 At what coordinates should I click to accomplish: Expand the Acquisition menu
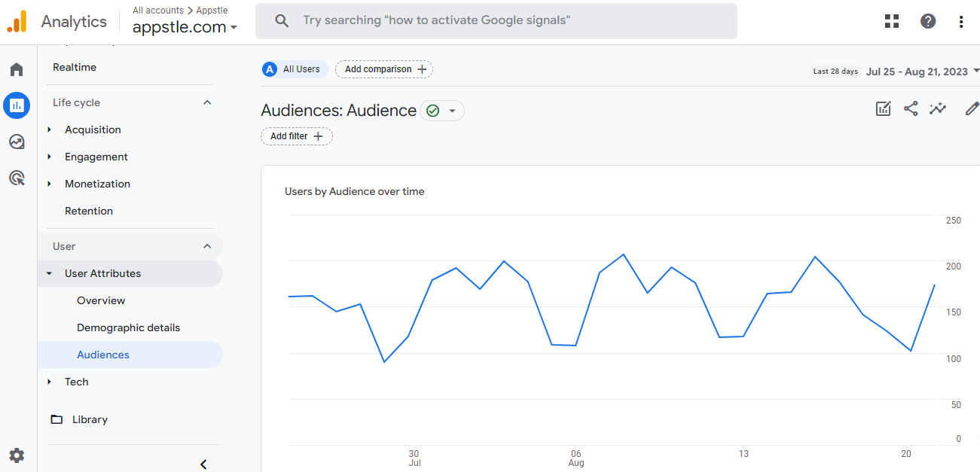coord(50,129)
